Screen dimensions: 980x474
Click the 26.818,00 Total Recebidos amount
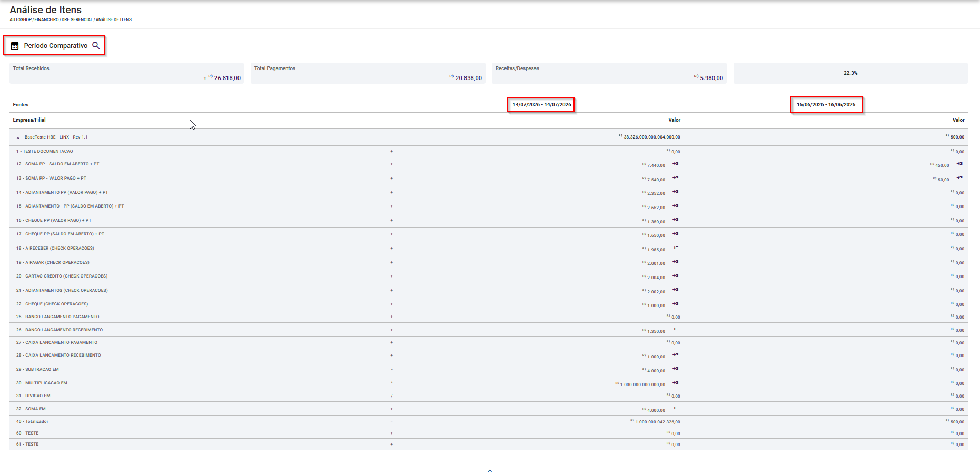click(x=222, y=78)
